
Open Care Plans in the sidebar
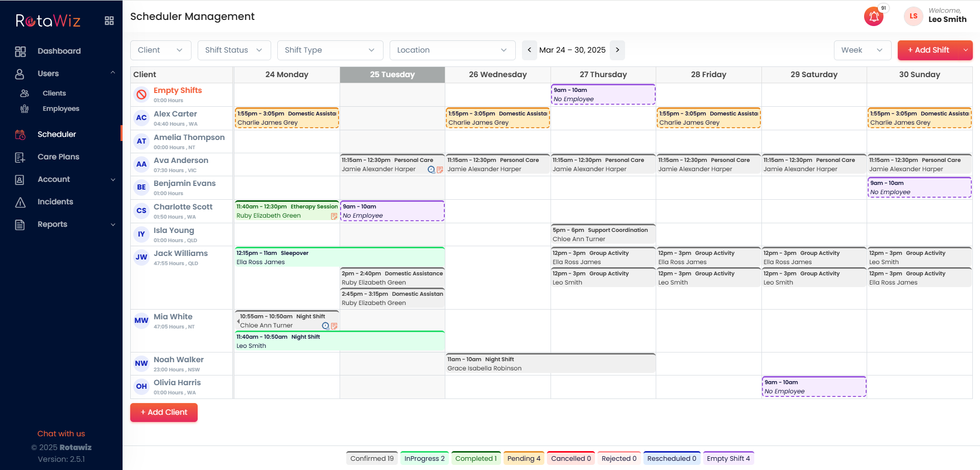pos(58,157)
